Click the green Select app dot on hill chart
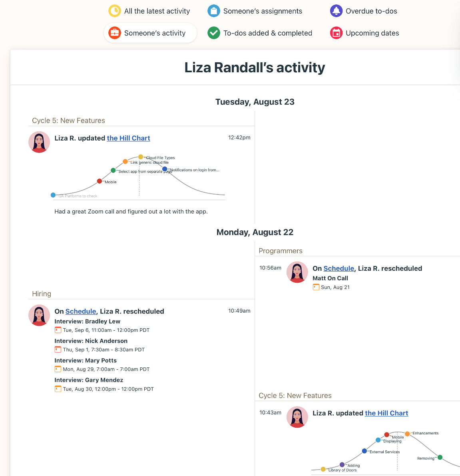Viewport: 460px width, 476px height. [x=113, y=170]
